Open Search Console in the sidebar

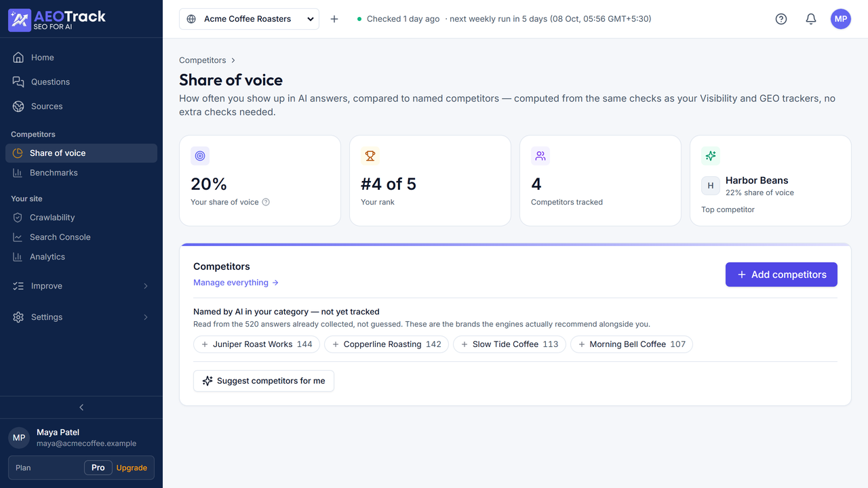81,237
